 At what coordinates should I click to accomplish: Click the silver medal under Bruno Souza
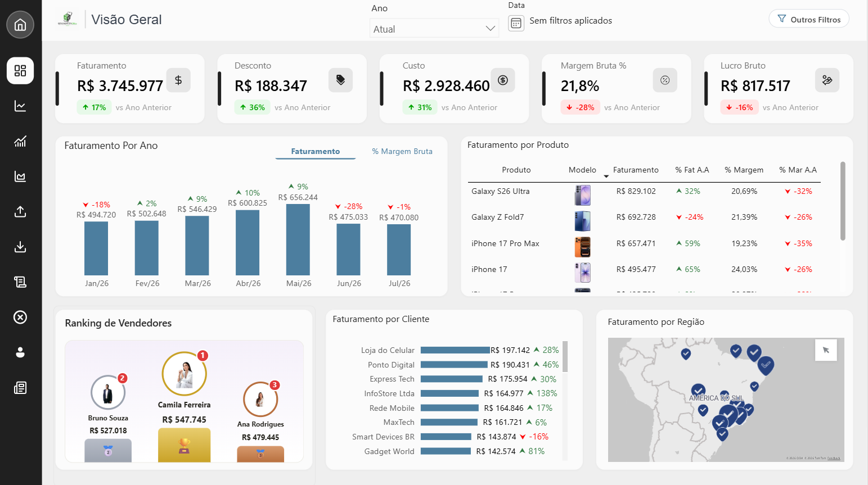coord(108,451)
